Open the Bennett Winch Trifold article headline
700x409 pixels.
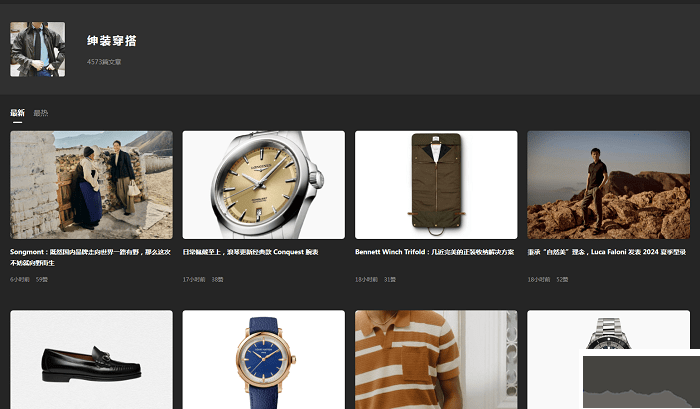(434, 252)
